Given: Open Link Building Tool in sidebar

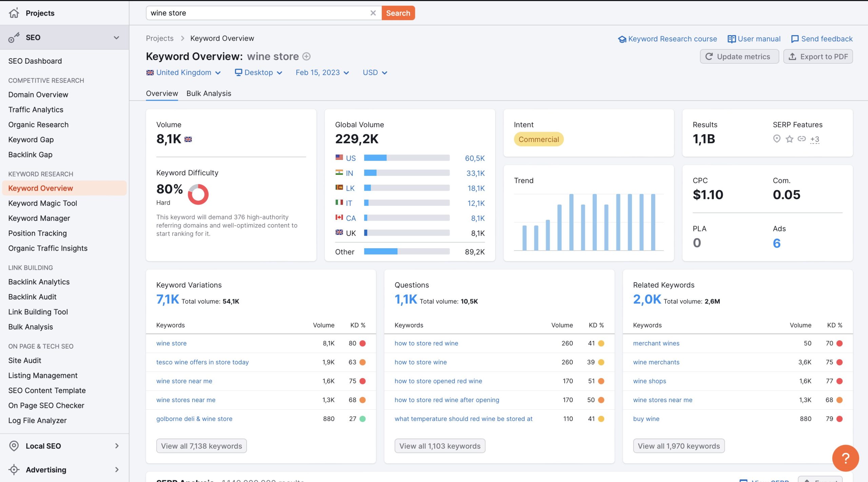Looking at the screenshot, I should coord(38,312).
